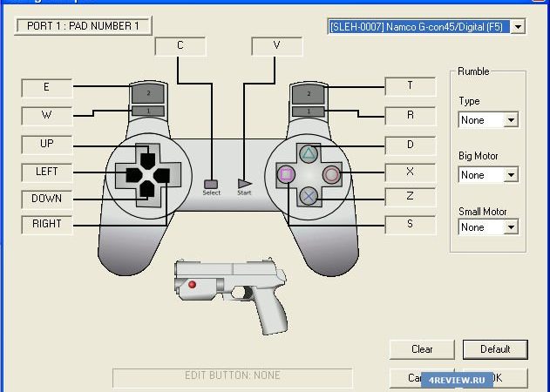
Task: Select the LEFT key mapping box
Action: tap(47, 172)
